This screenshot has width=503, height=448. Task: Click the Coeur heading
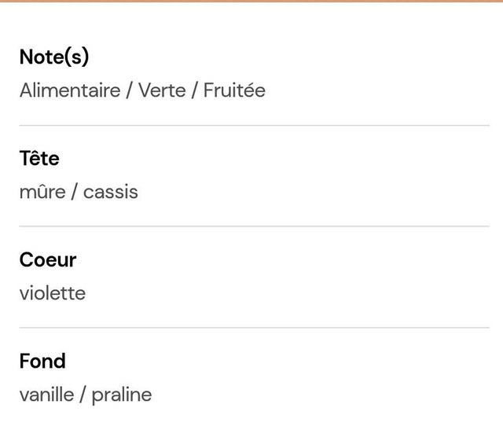tap(48, 259)
